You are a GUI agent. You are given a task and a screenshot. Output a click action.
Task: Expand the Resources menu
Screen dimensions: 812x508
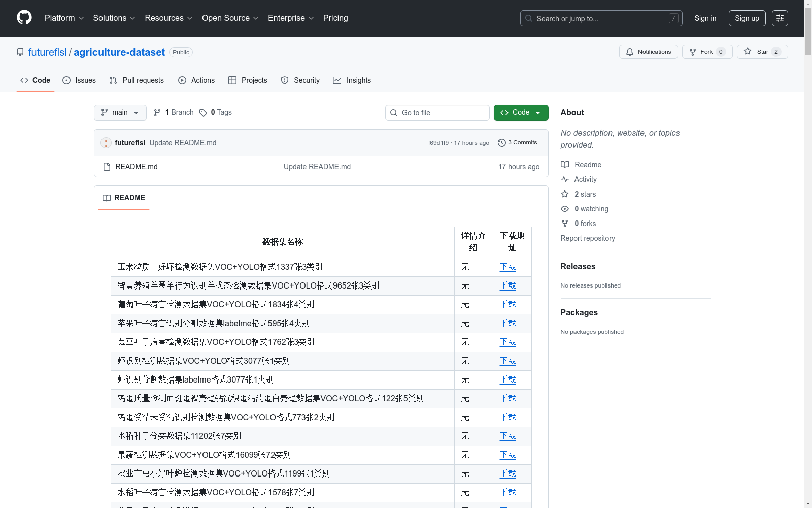click(x=168, y=18)
